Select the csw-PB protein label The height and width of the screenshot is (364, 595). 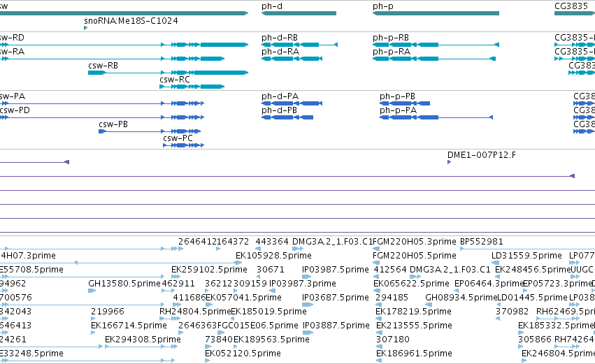click(x=113, y=124)
